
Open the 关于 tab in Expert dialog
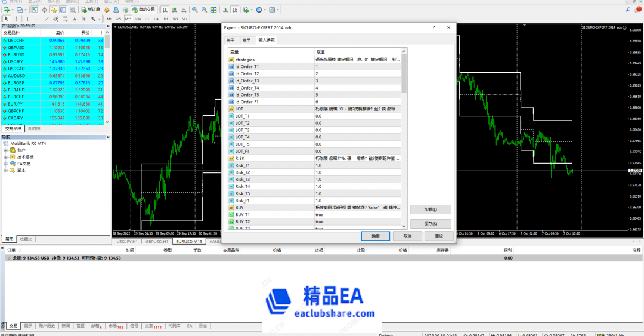tap(230, 41)
